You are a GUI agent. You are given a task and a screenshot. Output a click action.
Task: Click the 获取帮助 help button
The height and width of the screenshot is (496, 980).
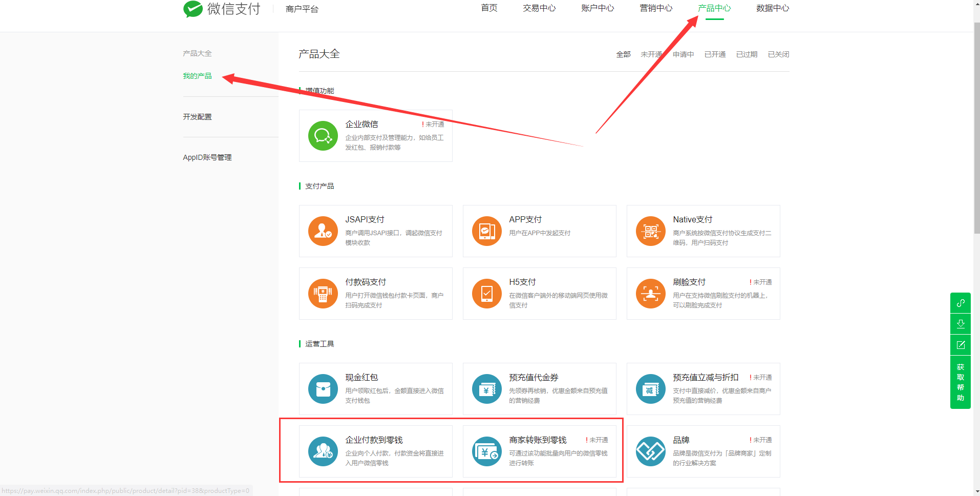pyautogui.click(x=961, y=382)
